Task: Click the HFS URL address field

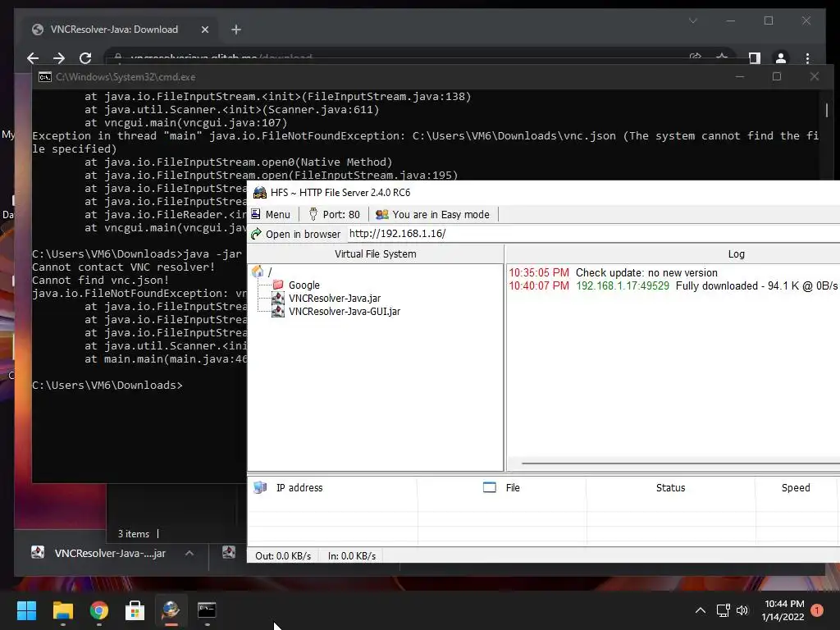Action: pyautogui.click(x=593, y=234)
